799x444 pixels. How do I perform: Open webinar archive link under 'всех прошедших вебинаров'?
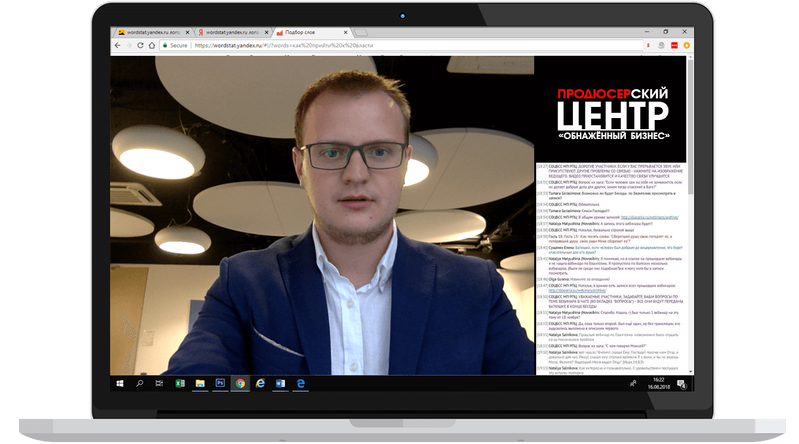pyautogui.click(x=577, y=291)
